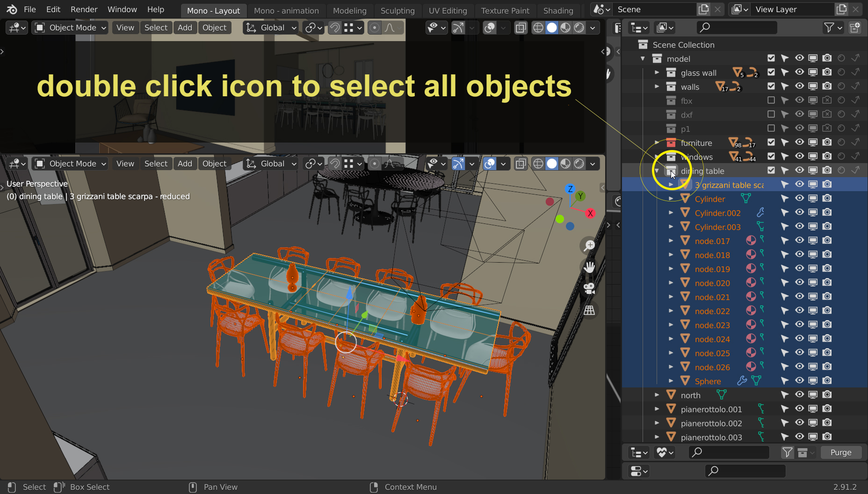
Task: Expand the walls collection
Action: tap(657, 86)
